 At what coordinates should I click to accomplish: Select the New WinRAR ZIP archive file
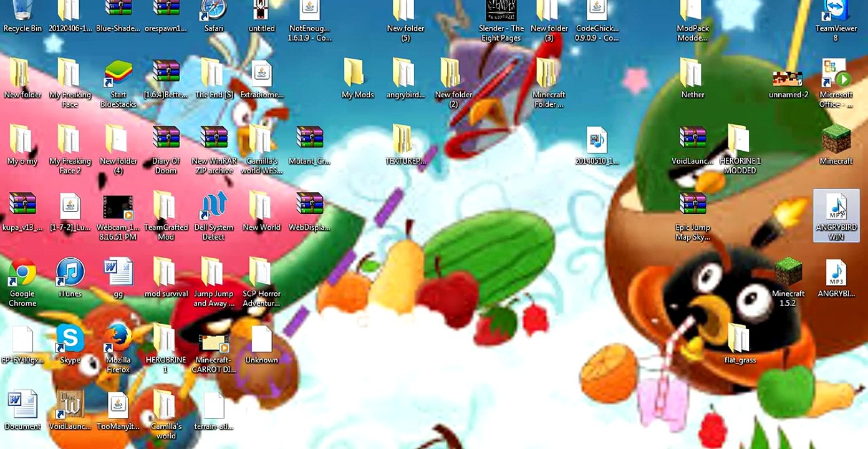(214, 150)
